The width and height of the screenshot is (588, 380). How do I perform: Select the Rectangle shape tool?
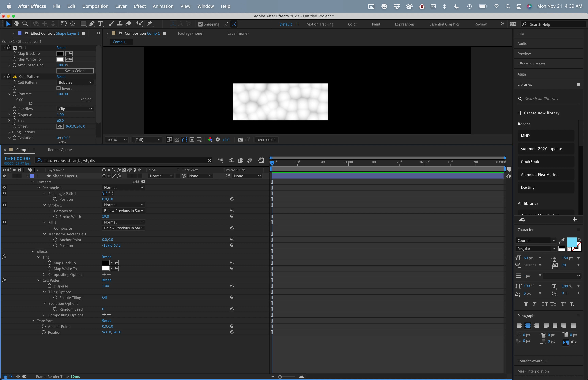(83, 24)
